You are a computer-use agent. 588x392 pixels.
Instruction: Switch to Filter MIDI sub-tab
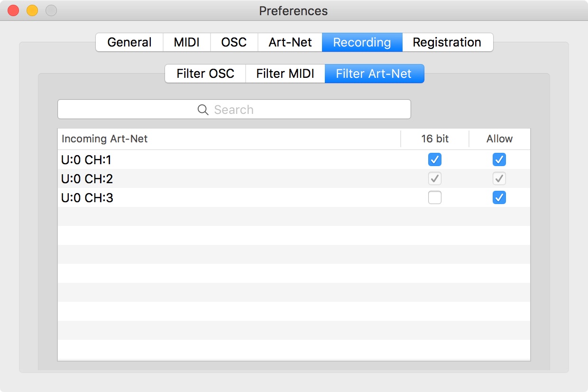pyautogui.click(x=285, y=74)
